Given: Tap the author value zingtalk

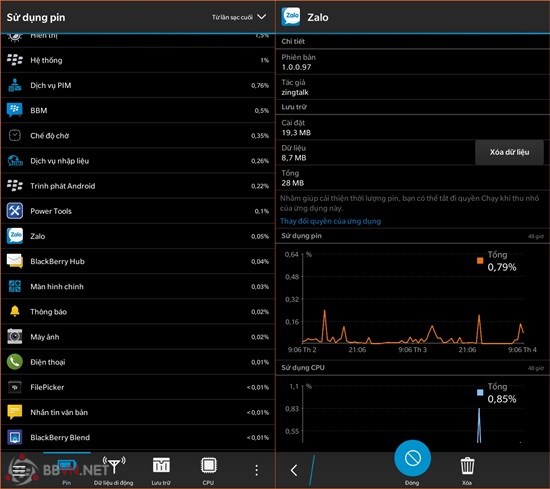Looking at the screenshot, I should pos(295,93).
